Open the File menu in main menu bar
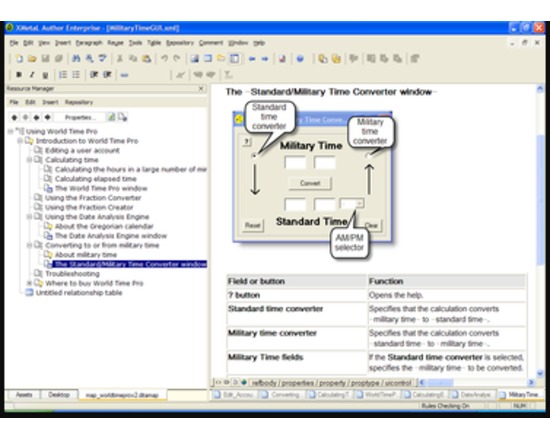 14,43
